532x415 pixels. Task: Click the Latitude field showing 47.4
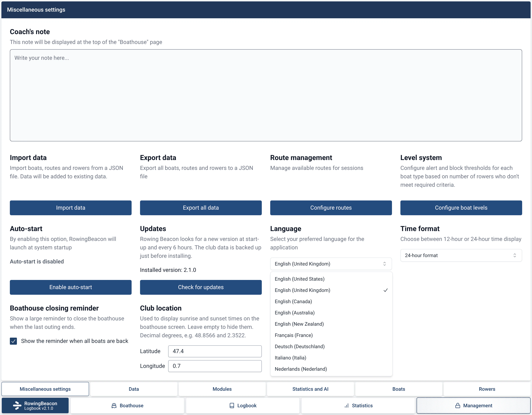pos(215,352)
